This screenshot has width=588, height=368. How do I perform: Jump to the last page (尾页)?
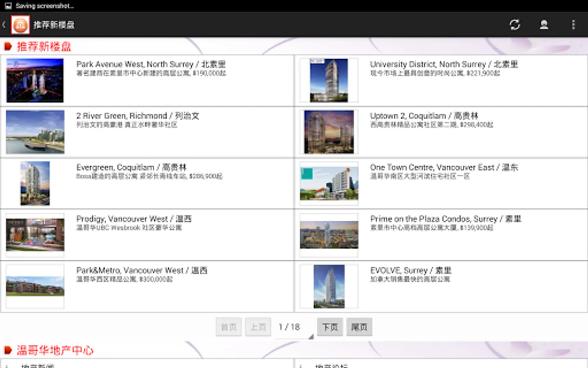click(359, 327)
